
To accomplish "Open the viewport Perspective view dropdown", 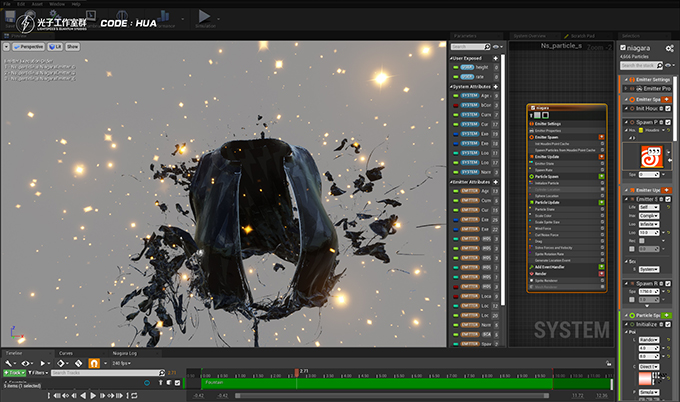I will pos(29,47).
